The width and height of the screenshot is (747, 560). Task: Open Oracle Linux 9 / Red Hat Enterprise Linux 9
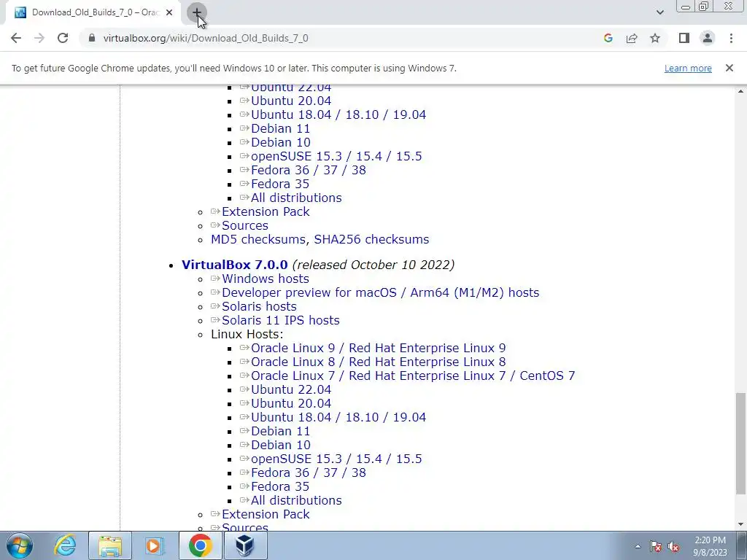click(x=379, y=348)
